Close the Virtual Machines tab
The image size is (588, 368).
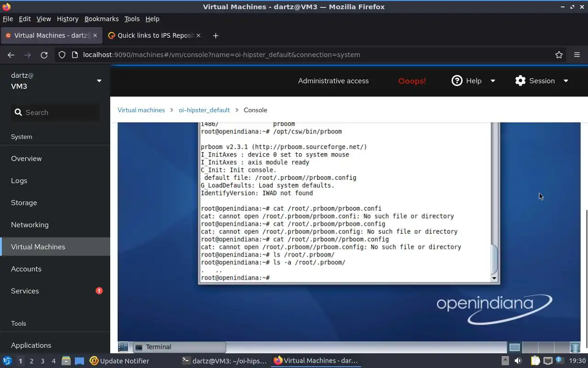[x=95, y=35]
